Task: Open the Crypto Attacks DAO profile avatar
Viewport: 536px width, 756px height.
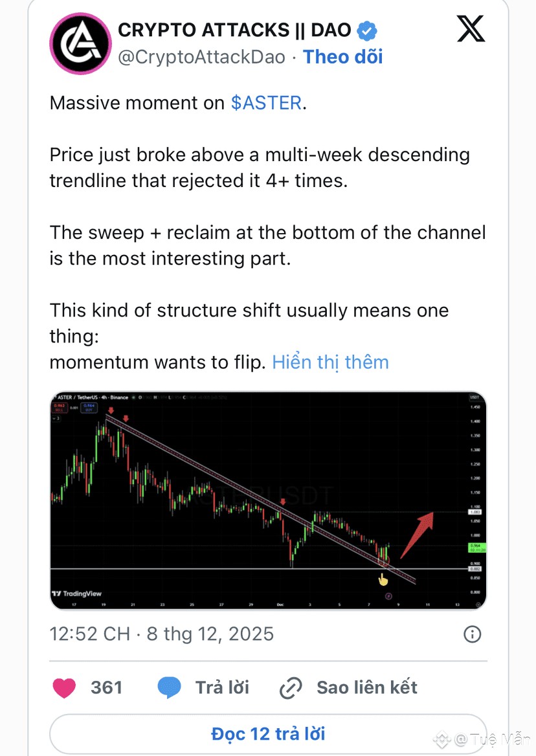Action: [x=79, y=43]
